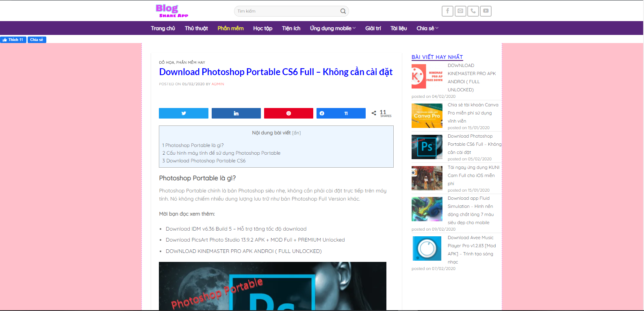The width and height of the screenshot is (644, 311).
Task: Click the Fluid Simulation sidebar thumbnail
Action: [427, 209]
